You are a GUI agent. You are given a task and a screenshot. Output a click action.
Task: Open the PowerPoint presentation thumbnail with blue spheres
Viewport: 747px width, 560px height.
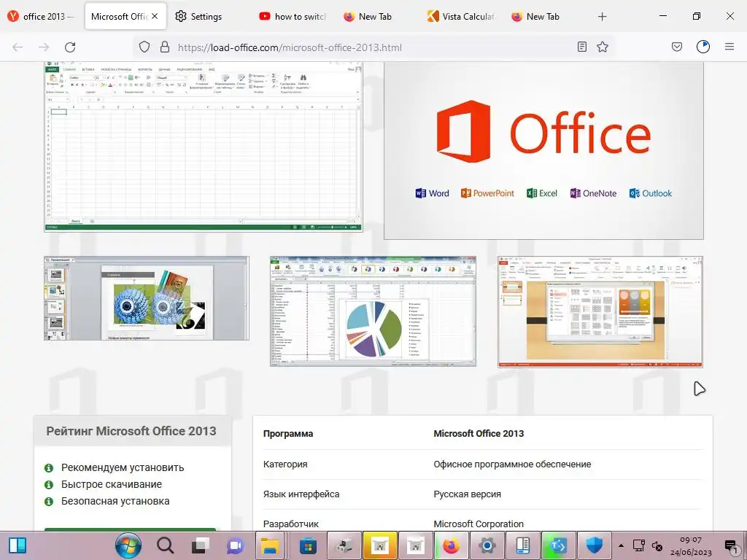pos(146,298)
